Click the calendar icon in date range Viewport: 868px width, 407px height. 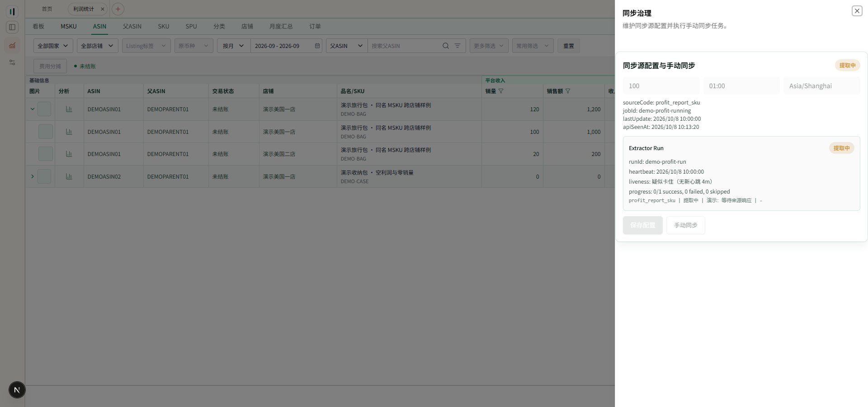(x=317, y=46)
